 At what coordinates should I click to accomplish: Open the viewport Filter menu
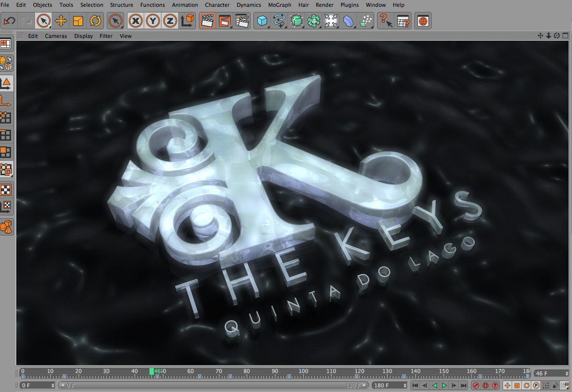click(106, 36)
